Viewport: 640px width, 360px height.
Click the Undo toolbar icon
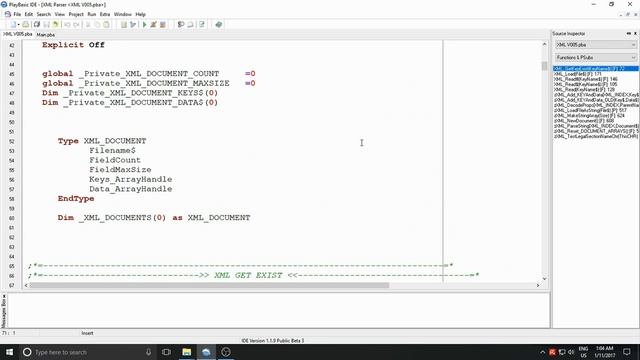(x=67, y=25)
